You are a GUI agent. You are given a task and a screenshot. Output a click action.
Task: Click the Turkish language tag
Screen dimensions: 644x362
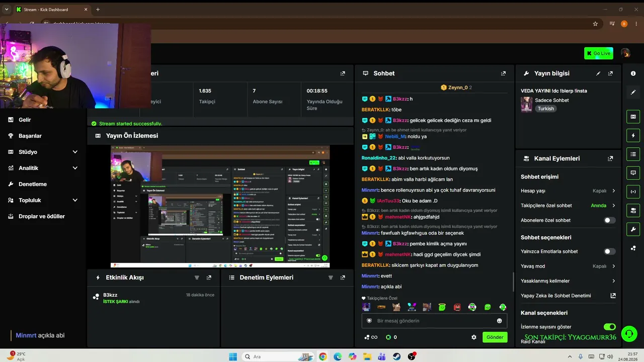coord(545,109)
